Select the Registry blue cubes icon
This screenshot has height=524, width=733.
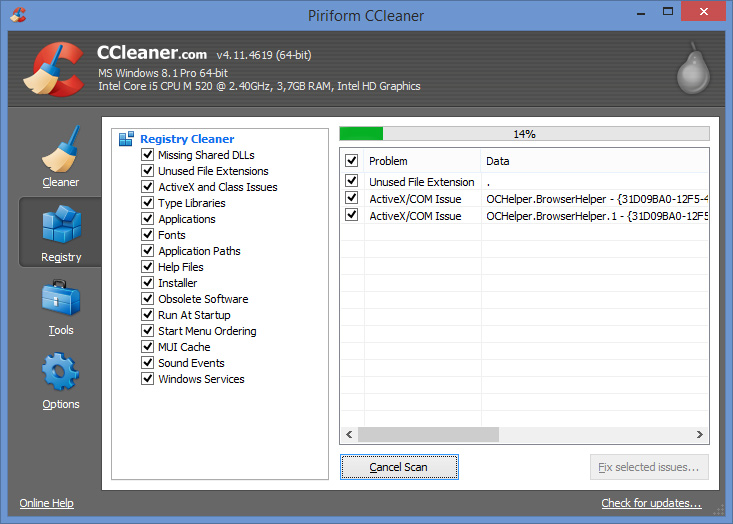pyautogui.click(x=61, y=224)
